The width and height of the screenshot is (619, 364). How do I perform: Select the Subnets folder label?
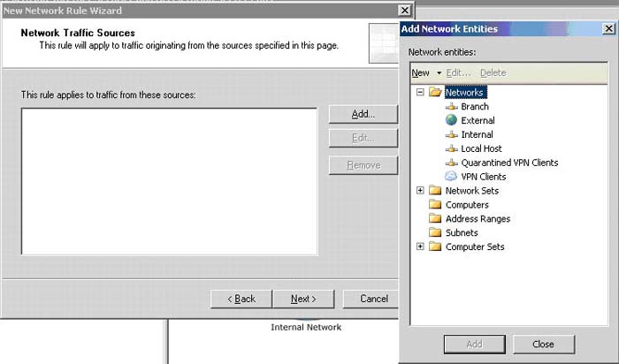point(462,232)
